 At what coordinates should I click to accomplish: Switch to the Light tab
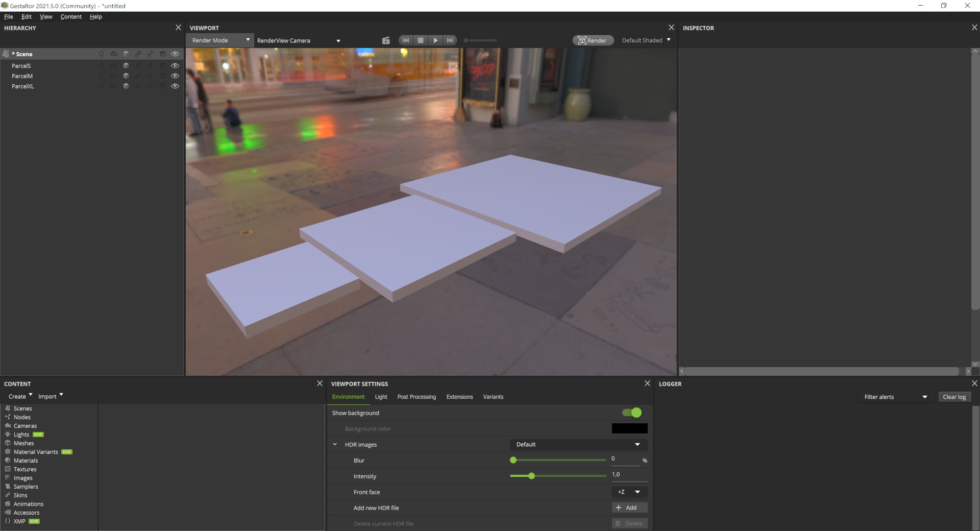(381, 397)
